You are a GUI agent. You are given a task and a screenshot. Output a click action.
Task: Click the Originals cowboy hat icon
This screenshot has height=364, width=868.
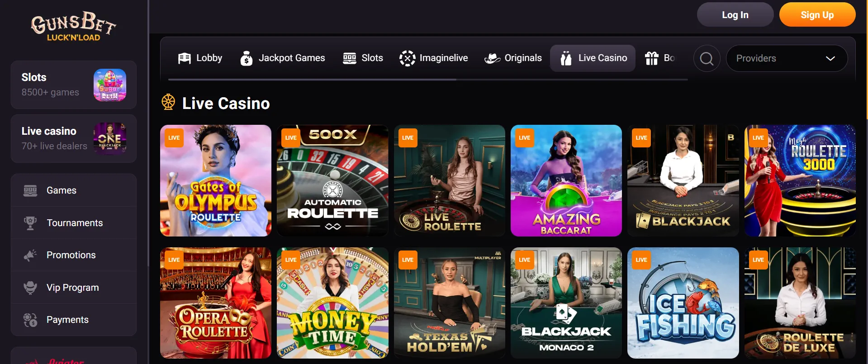(492, 58)
